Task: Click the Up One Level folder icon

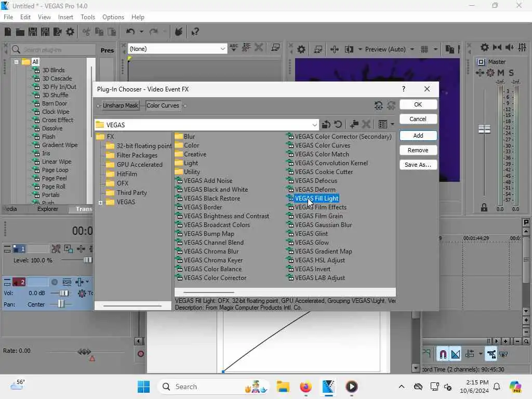Action: [x=326, y=125]
